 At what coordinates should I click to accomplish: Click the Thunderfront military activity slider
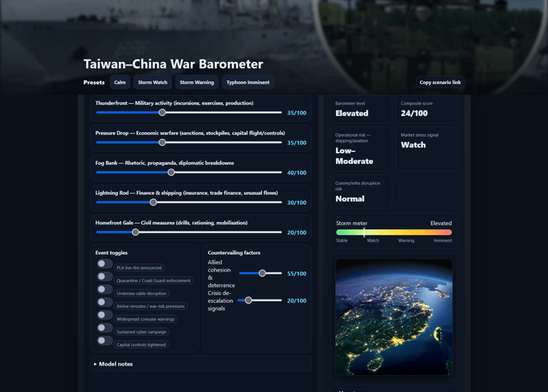[x=189, y=113]
